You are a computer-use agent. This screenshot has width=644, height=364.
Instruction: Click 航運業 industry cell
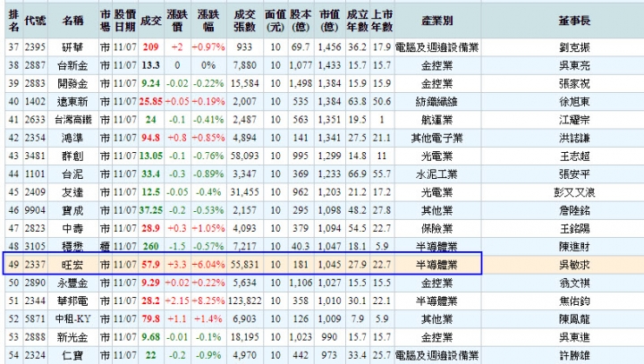click(437, 120)
